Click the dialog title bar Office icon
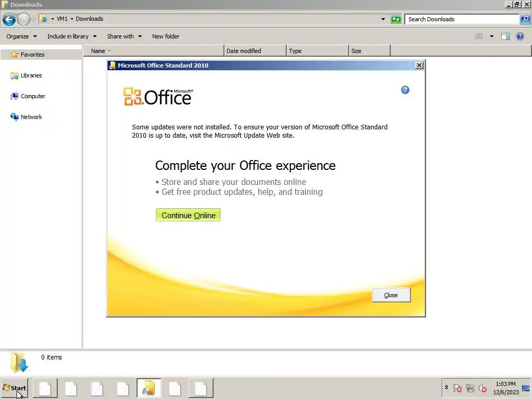 coord(112,65)
